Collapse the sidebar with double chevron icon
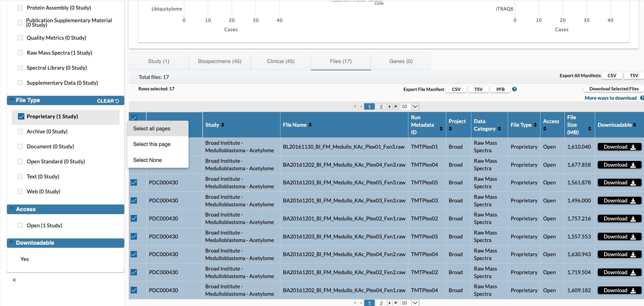Screen dimensions: 644x306 coord(14,280)
